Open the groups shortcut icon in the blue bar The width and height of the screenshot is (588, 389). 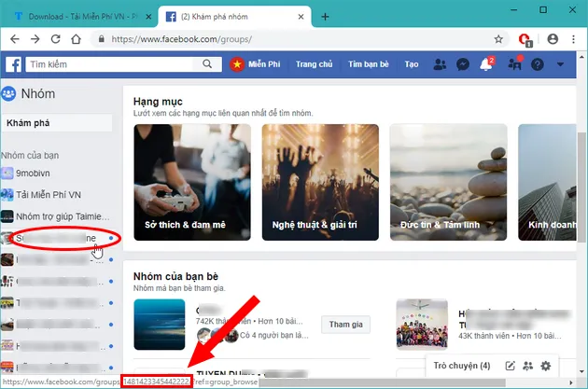pos(515,63)
